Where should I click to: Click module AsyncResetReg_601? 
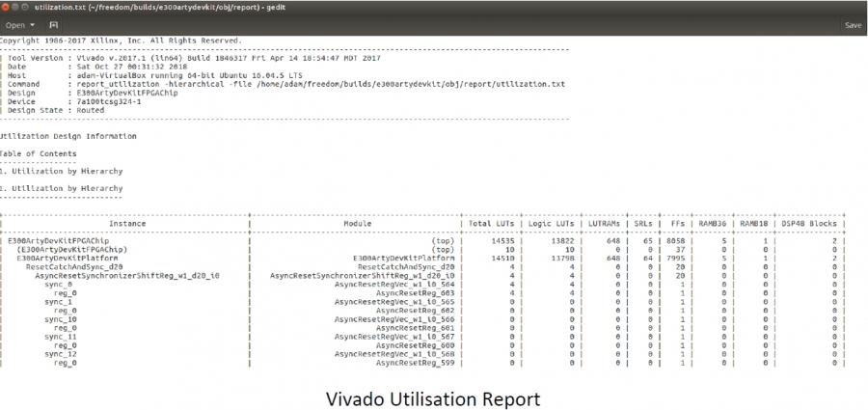point(416,328)
